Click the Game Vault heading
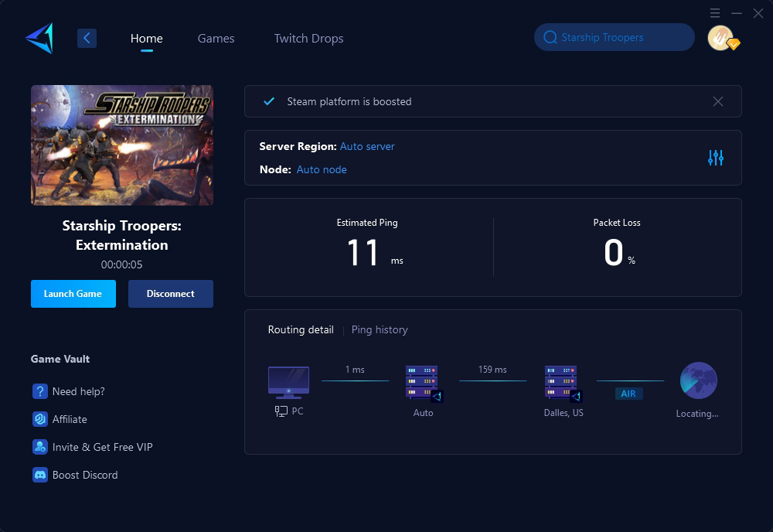Screen dimensions: 773x532 pos(60,359)
